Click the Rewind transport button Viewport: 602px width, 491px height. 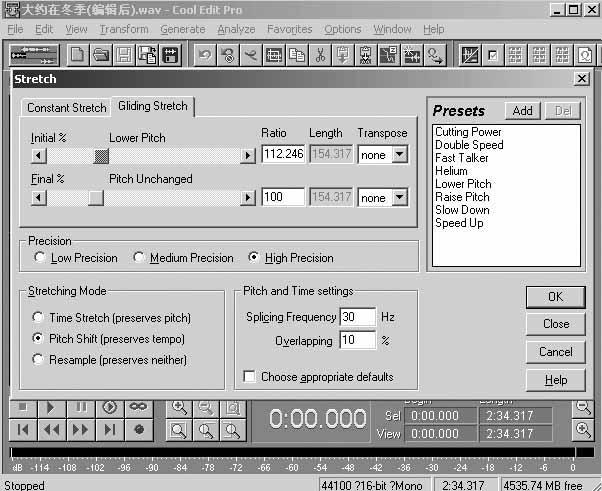click(51, 429)
